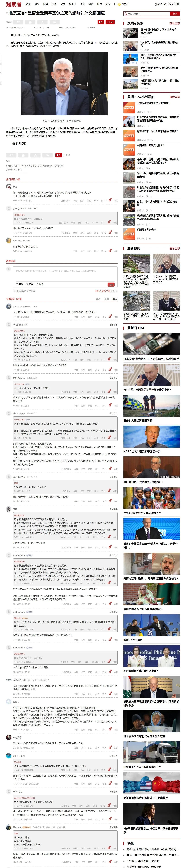The width and height of the screenshot is (186, 868).
Task: Click the gift icon on Cecilia21213344's comment
Action: (x=110, y=251)
